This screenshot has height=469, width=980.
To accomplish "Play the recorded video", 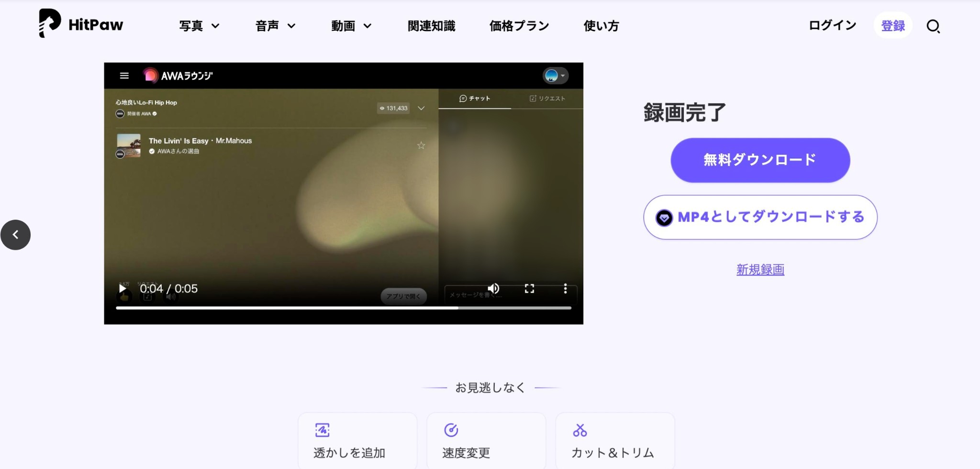I will click(122, 289).
